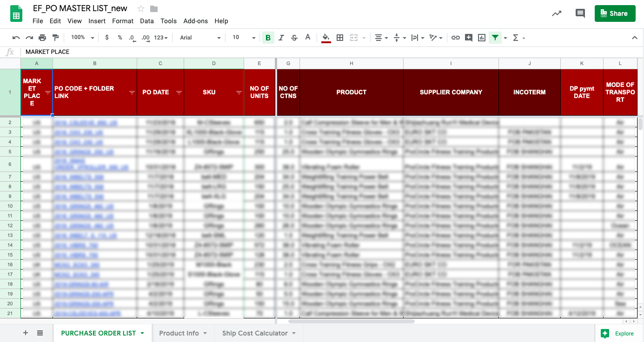Click the horizontal scrollbar thumb
The width and height of the screenshot is (644, 342).
click(x=352, y=321)
